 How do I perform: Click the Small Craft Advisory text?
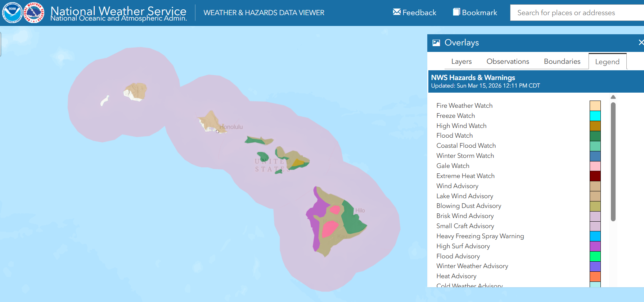tap(465, 226)
